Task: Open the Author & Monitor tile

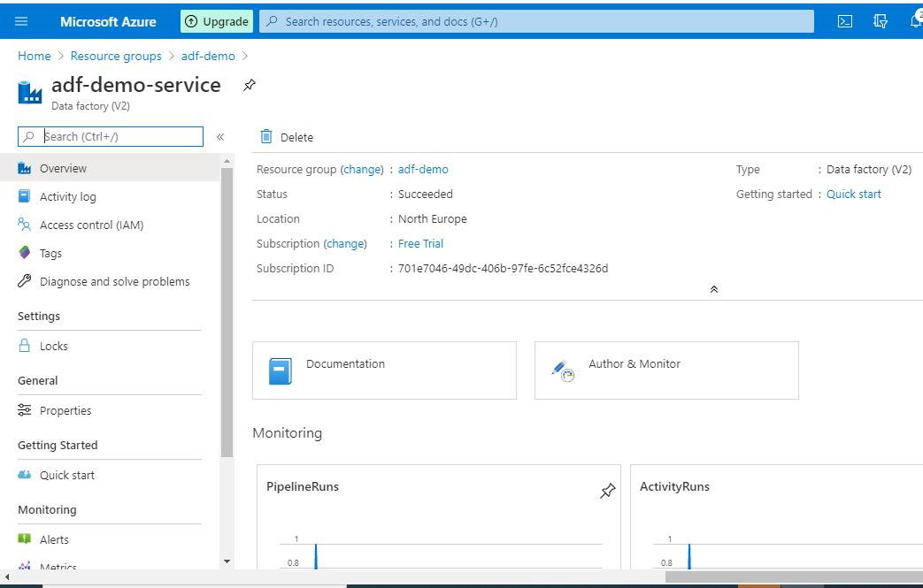Action: tap(665, 370)
